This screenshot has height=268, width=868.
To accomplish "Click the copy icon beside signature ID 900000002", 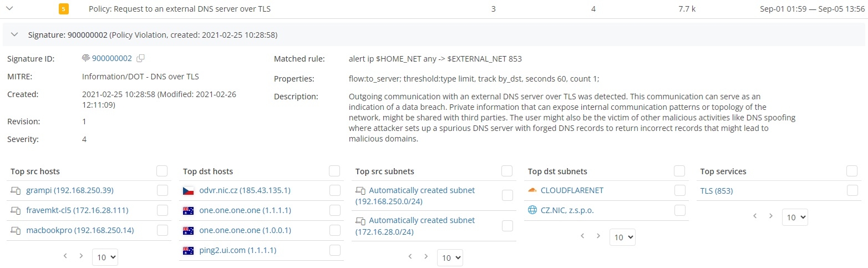I will point(140,58).
